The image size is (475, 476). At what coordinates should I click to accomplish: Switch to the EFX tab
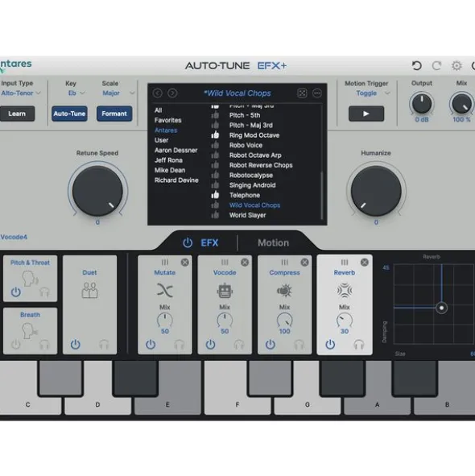(209, 243)
